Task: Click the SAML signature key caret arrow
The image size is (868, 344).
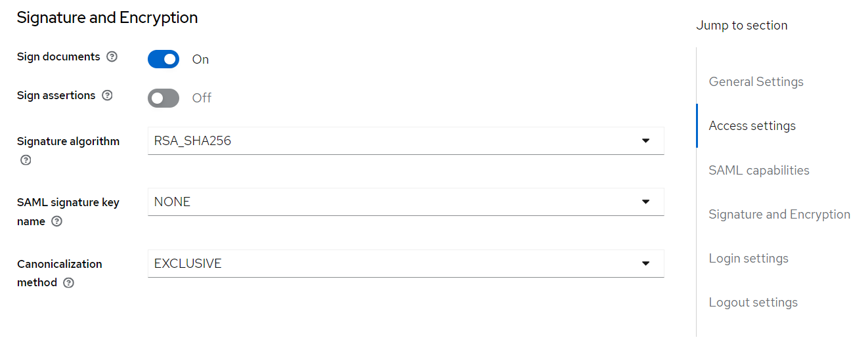Action: point(645,202)
